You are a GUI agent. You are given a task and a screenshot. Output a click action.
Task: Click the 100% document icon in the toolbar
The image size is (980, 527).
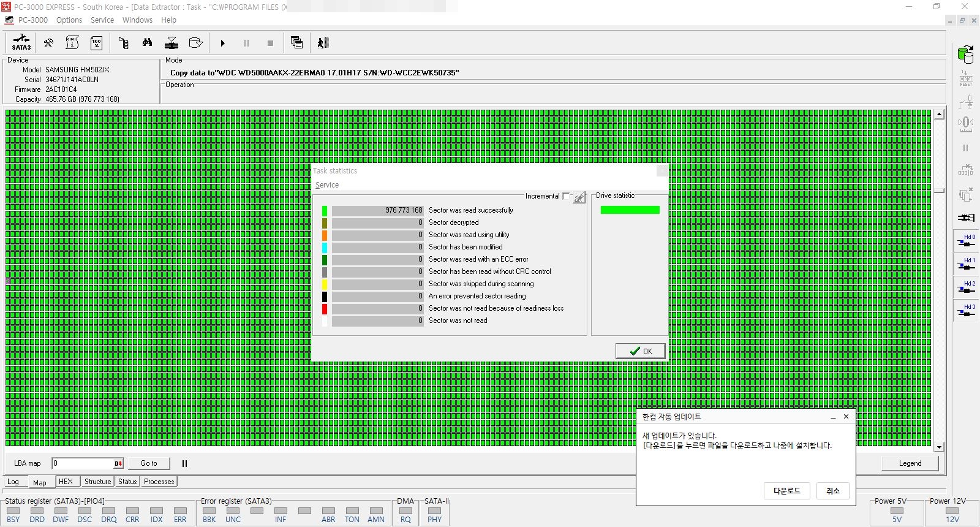click(96, 43)
